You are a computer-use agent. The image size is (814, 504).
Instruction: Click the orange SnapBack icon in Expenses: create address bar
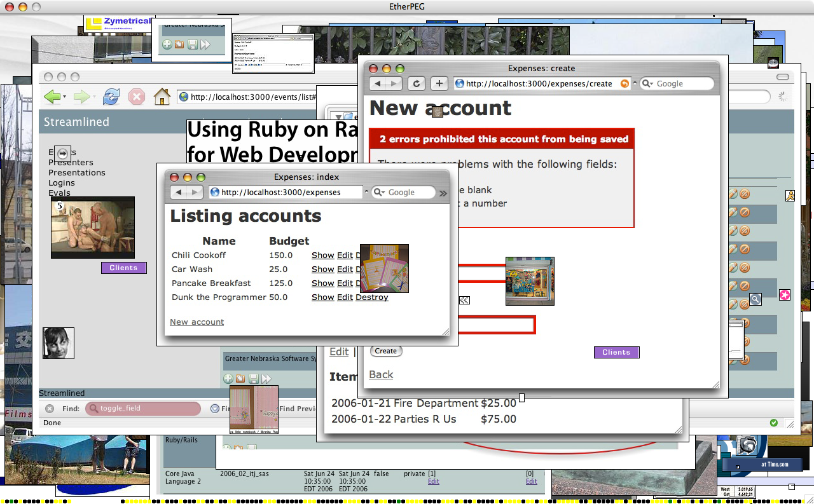[x=624, y=83]
